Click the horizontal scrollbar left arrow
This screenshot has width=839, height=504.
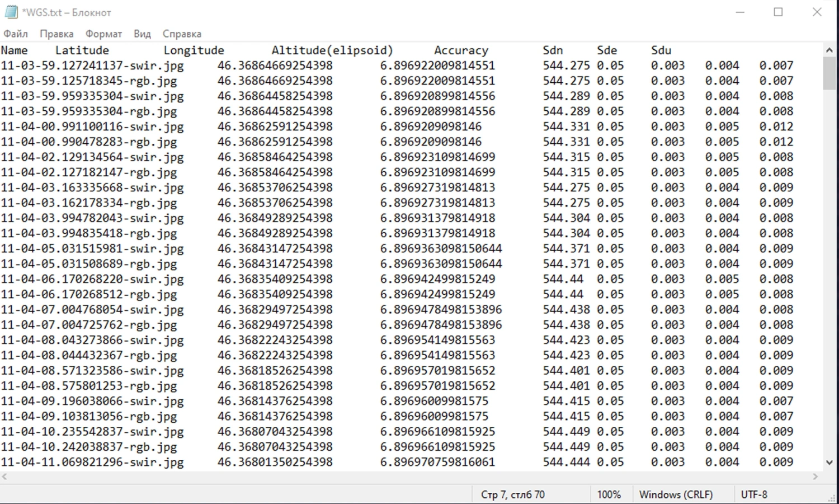click(x=5, y=477)
